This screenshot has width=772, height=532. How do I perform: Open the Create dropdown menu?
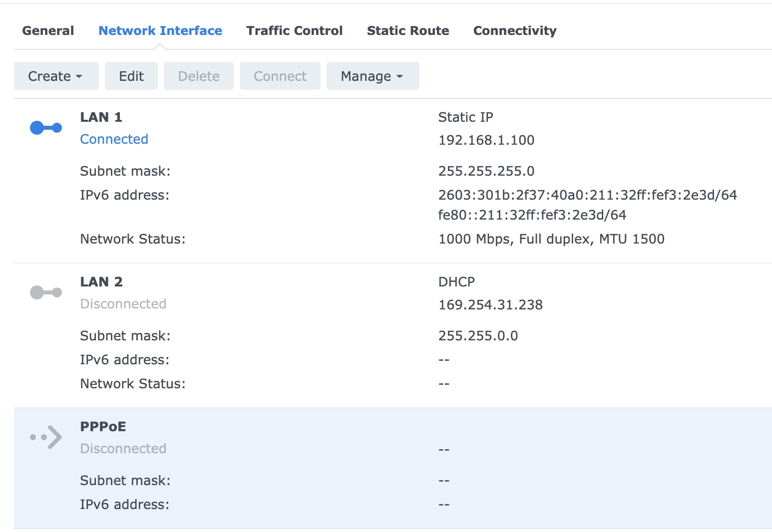[x=56, y=76]
